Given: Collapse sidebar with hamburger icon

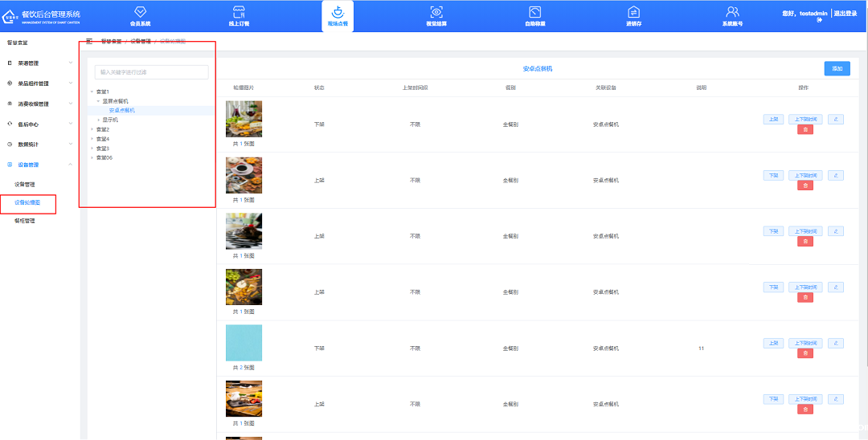Looking at the screenshot, I should pos(89,41).
